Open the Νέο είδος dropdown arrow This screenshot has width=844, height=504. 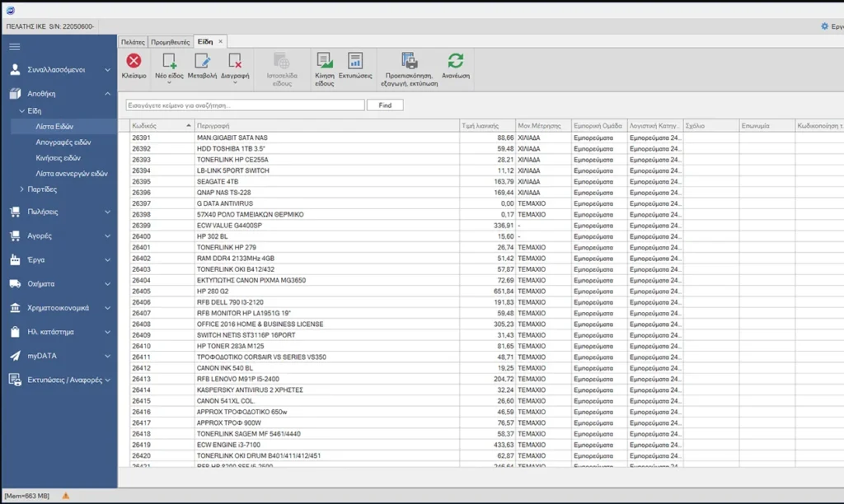(x=169, y=83)
